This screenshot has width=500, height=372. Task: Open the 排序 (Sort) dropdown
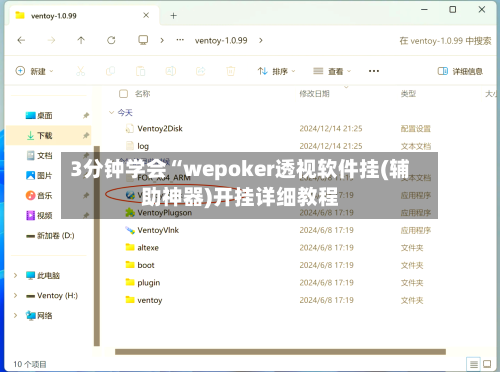(x=276, y=71)
